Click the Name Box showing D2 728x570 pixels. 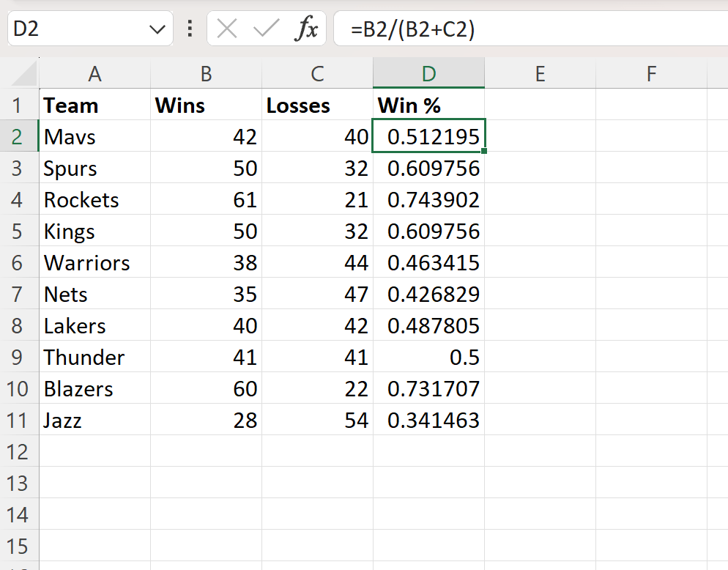coord(90,29)
